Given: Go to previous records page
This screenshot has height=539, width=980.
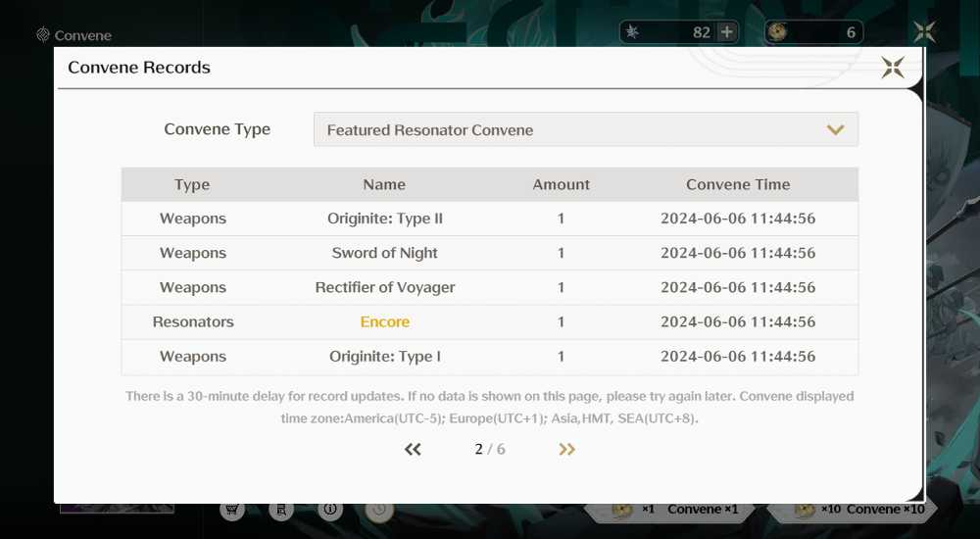Looking at the screenshot, I should (413, 449).
